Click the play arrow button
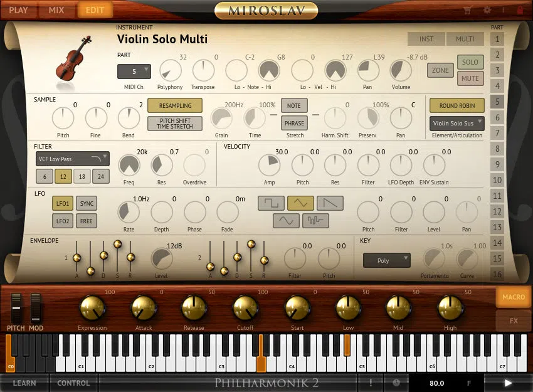533x392 pixels. tap(508, 383)
